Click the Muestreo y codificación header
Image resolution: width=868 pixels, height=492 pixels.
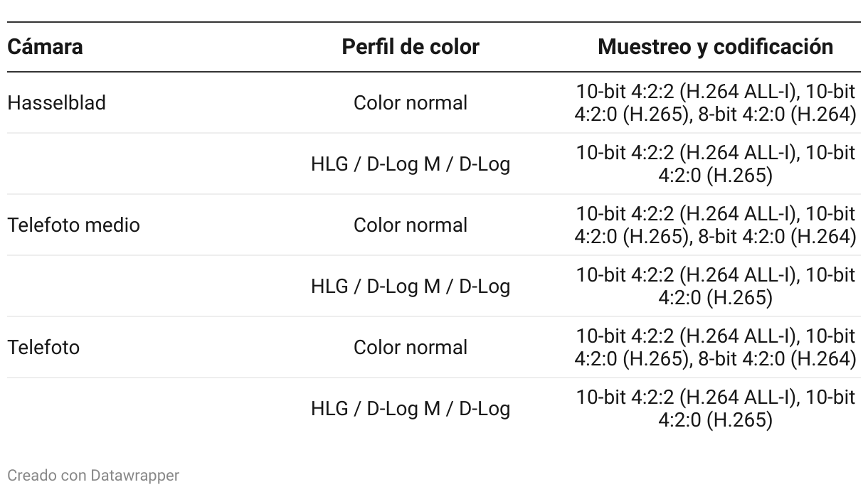(715, 47)
